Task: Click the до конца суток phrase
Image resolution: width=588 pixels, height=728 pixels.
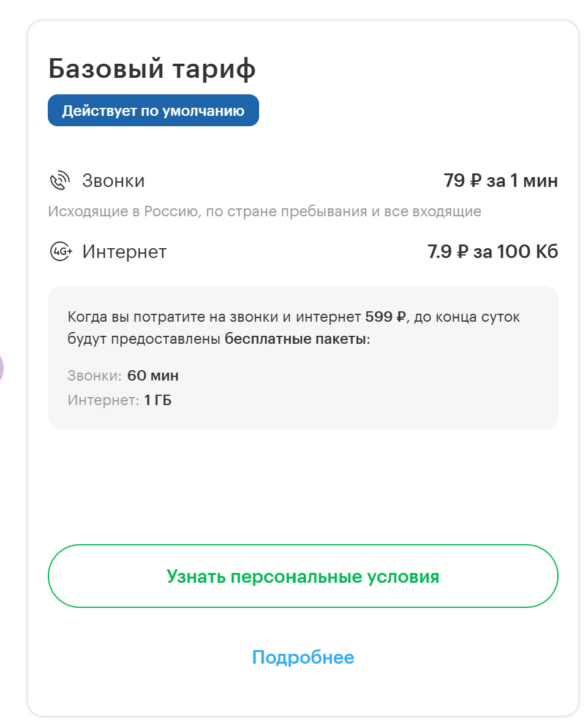Action: tap(467, 317)
